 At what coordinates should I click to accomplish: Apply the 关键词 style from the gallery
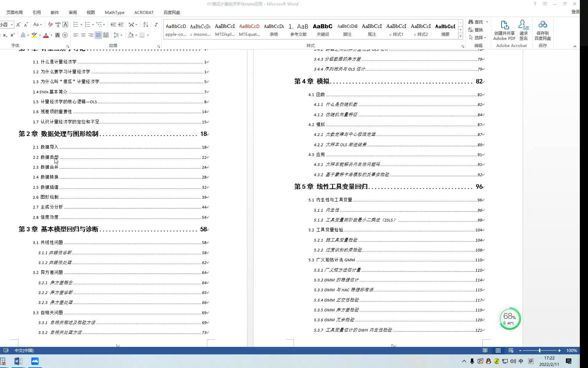click(323, 30)
